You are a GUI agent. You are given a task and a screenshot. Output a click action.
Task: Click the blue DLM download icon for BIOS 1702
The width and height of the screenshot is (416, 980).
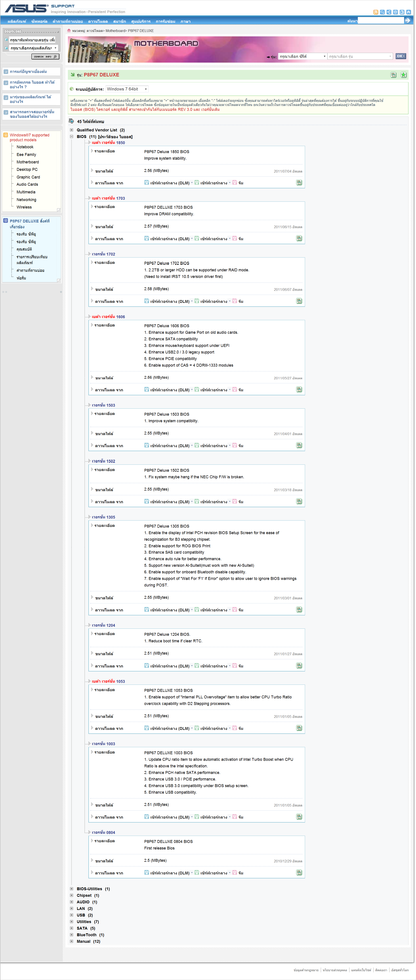point(146,301)
